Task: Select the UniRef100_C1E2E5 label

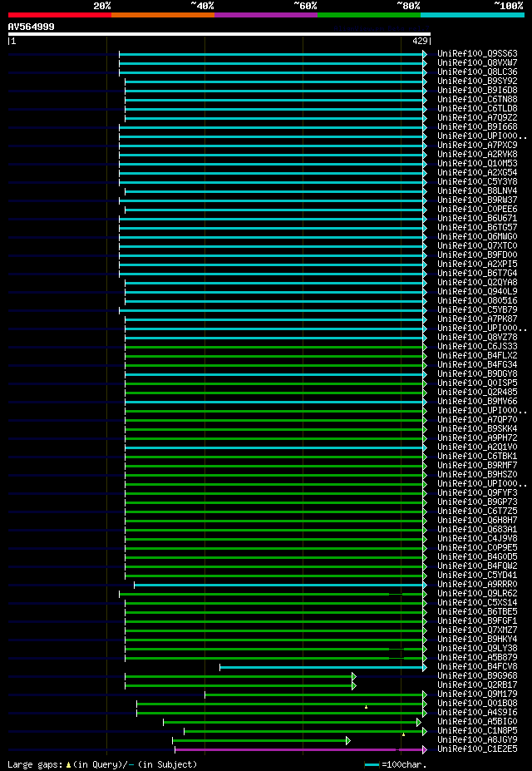Action: (477, 749)
